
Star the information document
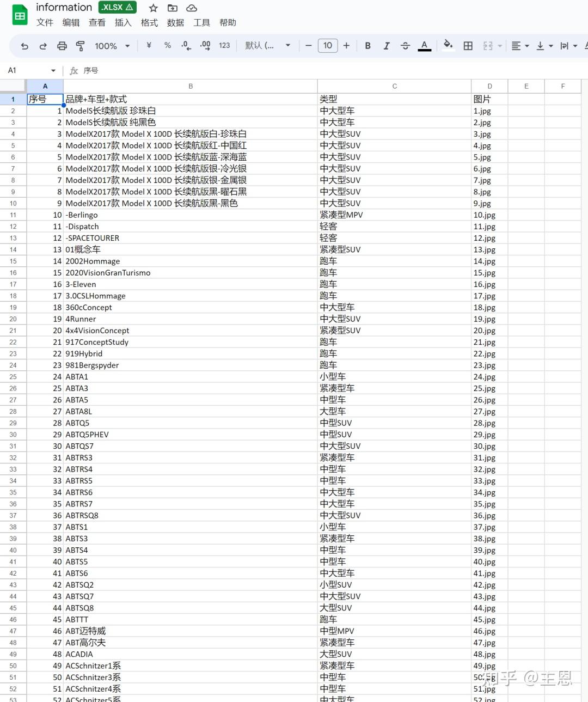point(154,8)
